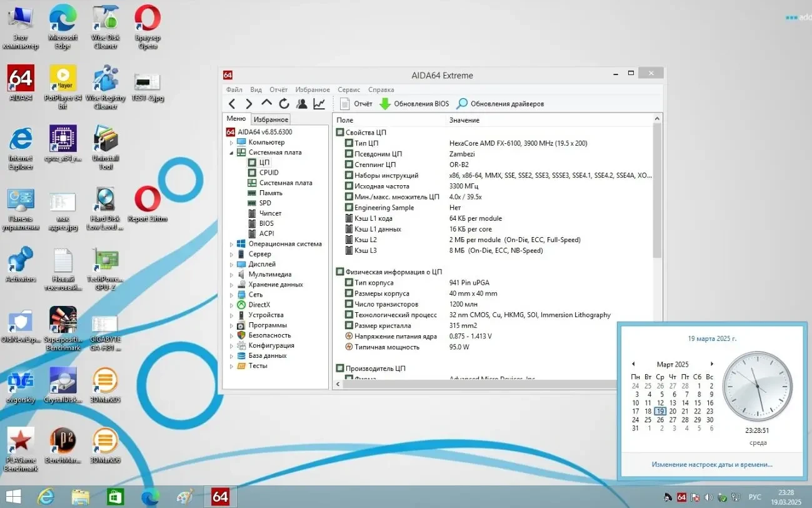Expand the Сервер tree node

[231, 254]
